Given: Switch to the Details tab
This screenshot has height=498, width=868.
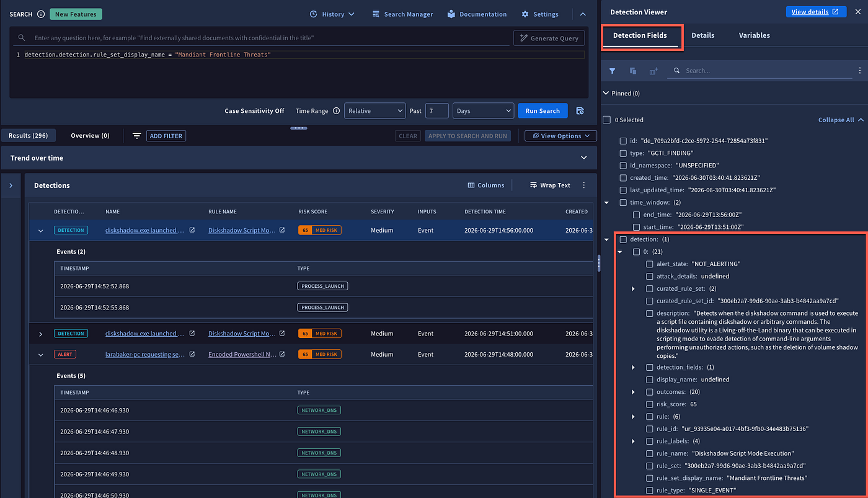Looking at the screenshot, I should pos(703,35).
